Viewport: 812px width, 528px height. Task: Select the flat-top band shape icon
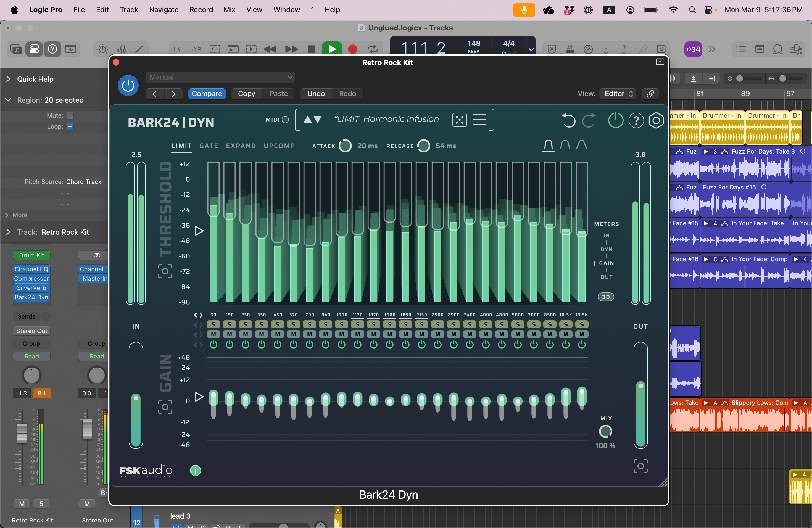tap(548, 146)
